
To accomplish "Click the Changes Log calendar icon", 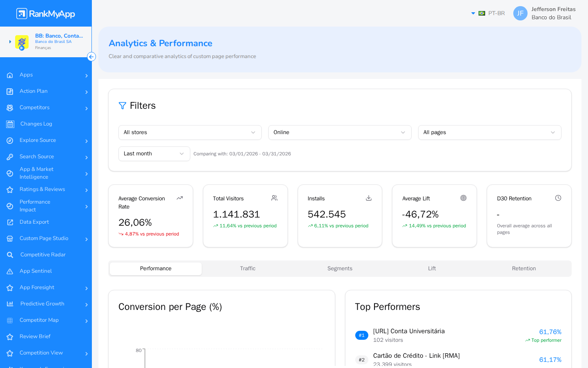I will point(10,124).
